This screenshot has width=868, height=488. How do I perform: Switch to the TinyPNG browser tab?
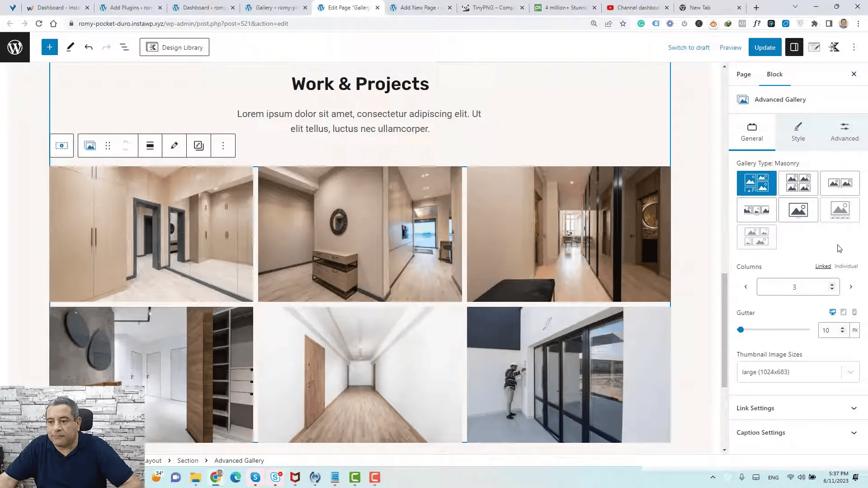click(x=493, y=8)
